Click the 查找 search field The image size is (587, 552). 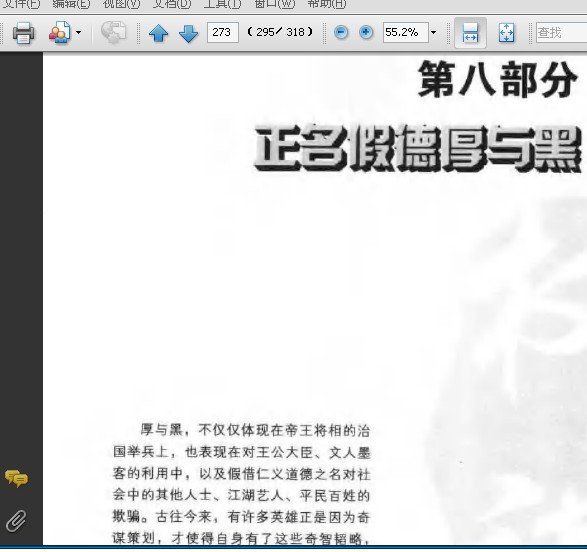coord(561,33)
